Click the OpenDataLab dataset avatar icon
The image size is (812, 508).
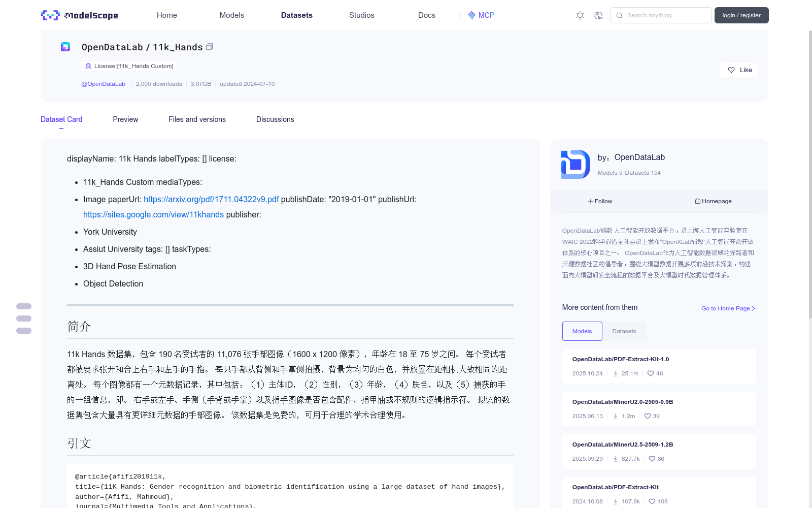(65, 47)
